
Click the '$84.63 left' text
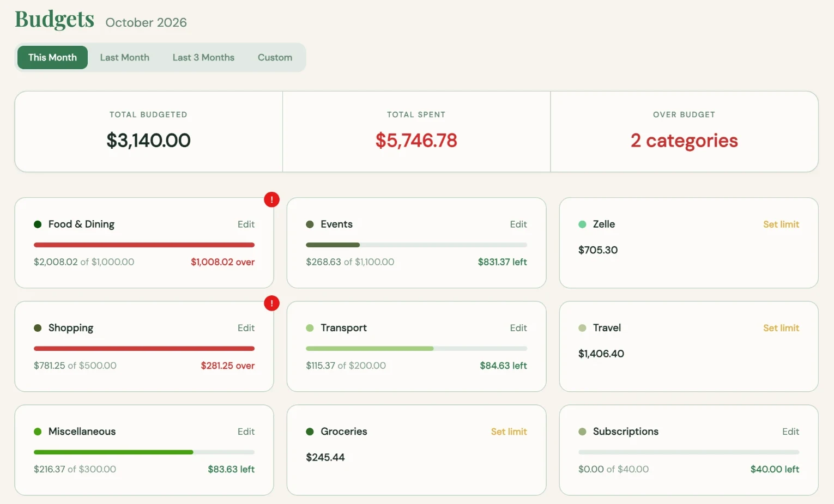[x=503, y=366]
